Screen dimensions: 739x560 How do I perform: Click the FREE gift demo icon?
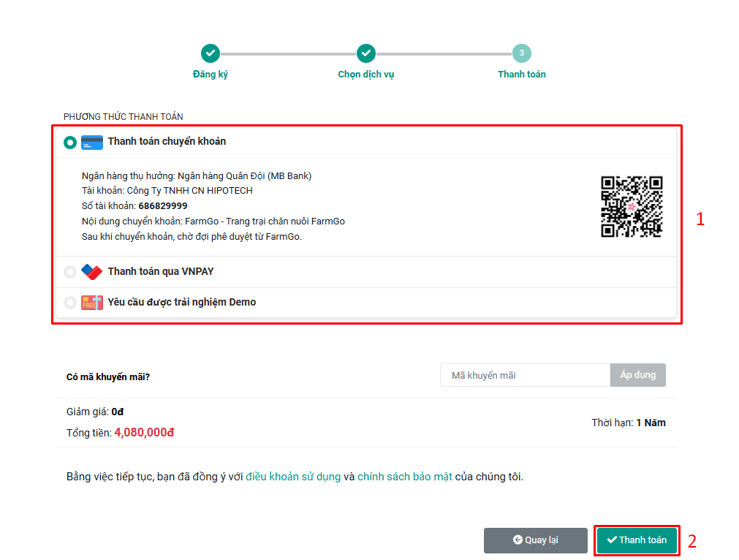(92, 303)
